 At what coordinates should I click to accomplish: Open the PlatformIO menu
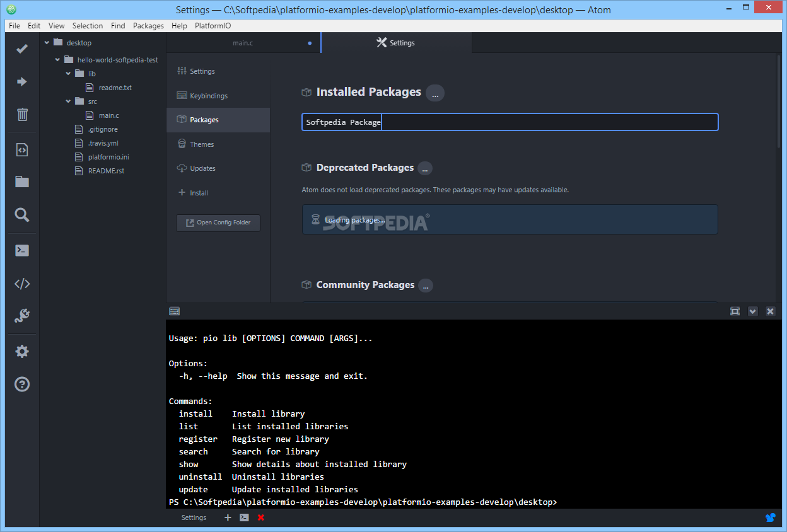pyautogui.click(x=213, y=26)
